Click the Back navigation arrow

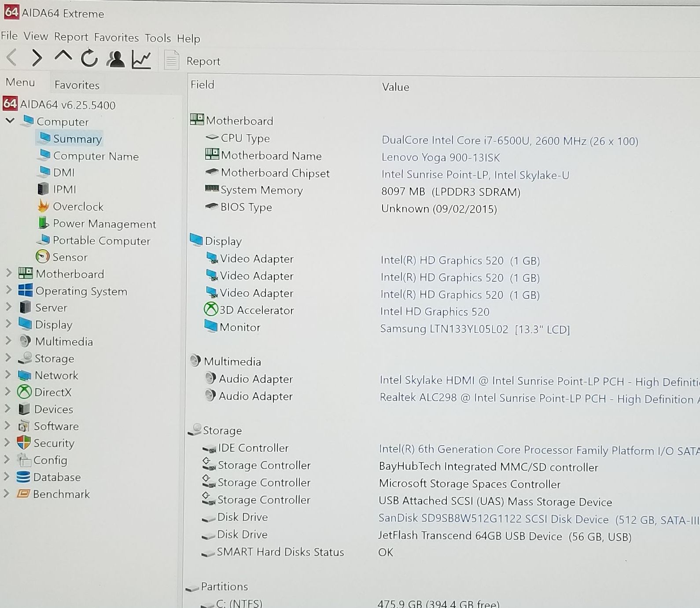pyautogui.click(x=12, y=58)
